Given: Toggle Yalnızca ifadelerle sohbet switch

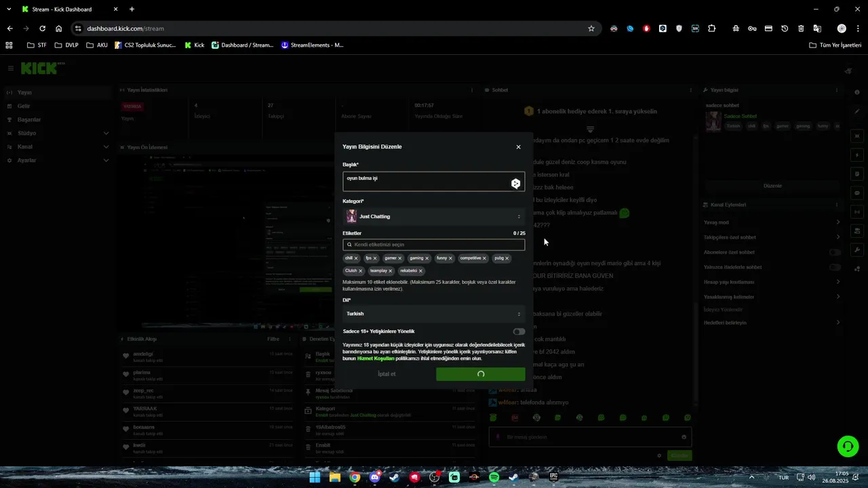Looking at the screenshot, I should click(835, 267).
